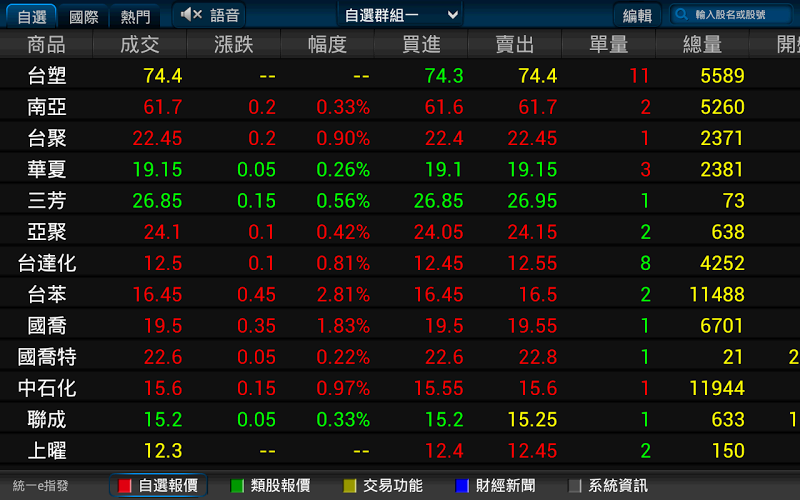800x500 pixels.
Task: Click 聯成 sell price 15.25
Action: click(x=532, y=419)
